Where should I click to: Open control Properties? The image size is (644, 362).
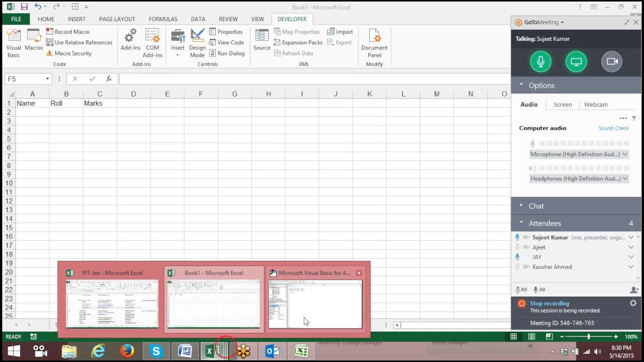pos(226,32)
